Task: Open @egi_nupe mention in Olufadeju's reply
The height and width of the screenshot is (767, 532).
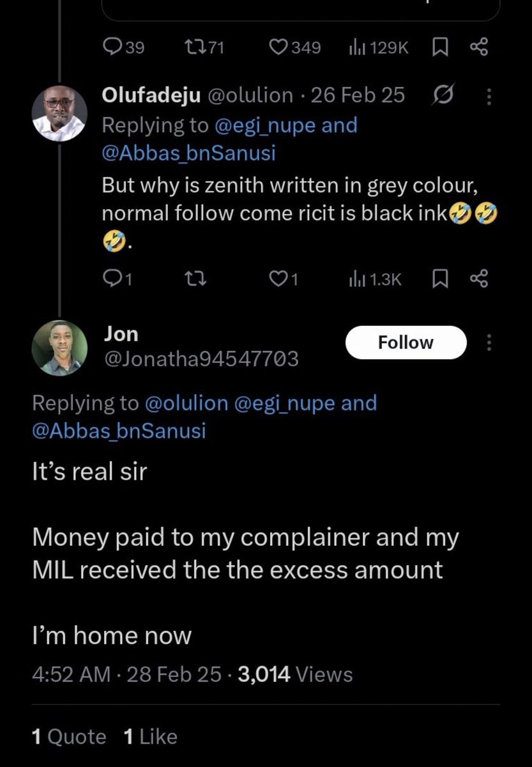Action: tap(264, 125)
